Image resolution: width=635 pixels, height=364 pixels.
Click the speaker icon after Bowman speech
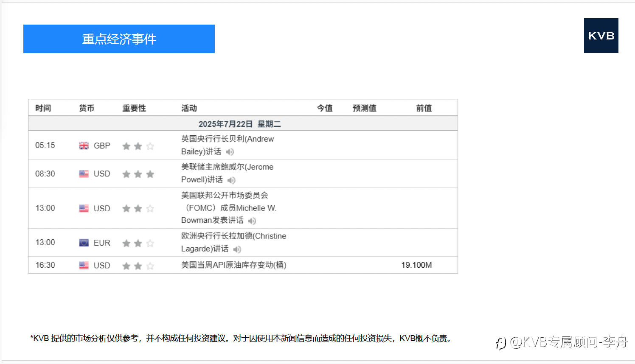(252, 221)
